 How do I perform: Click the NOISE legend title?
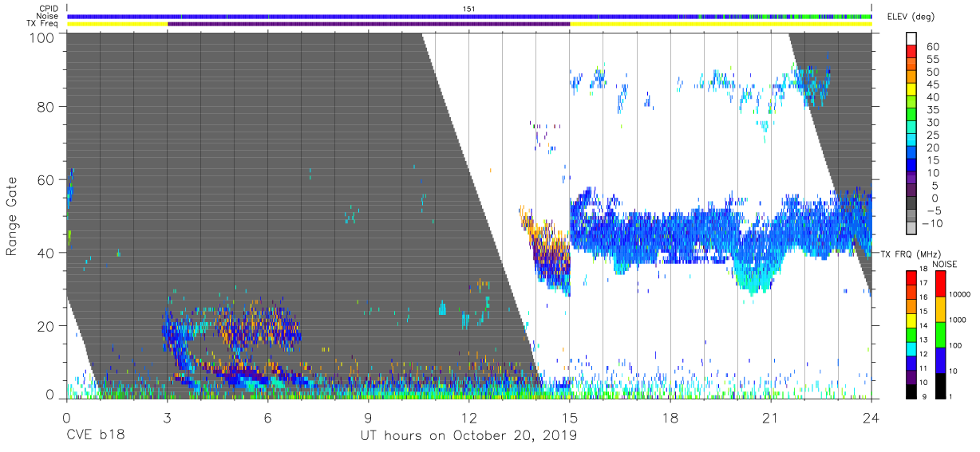pyautogui.click(x=943, y=264)
